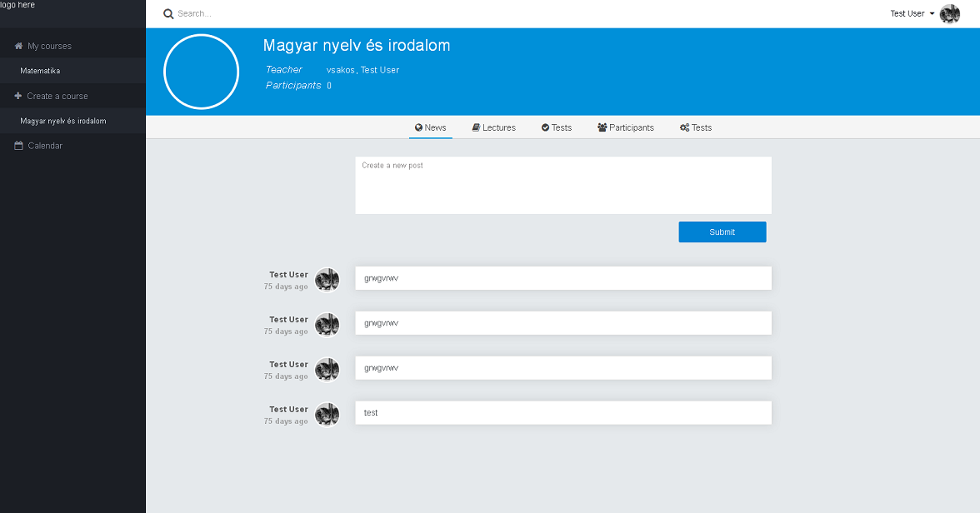Click the gears icon on last Tests tab
Image resolution: width=980 pixels, height=513 pixels.
[684, 127]
